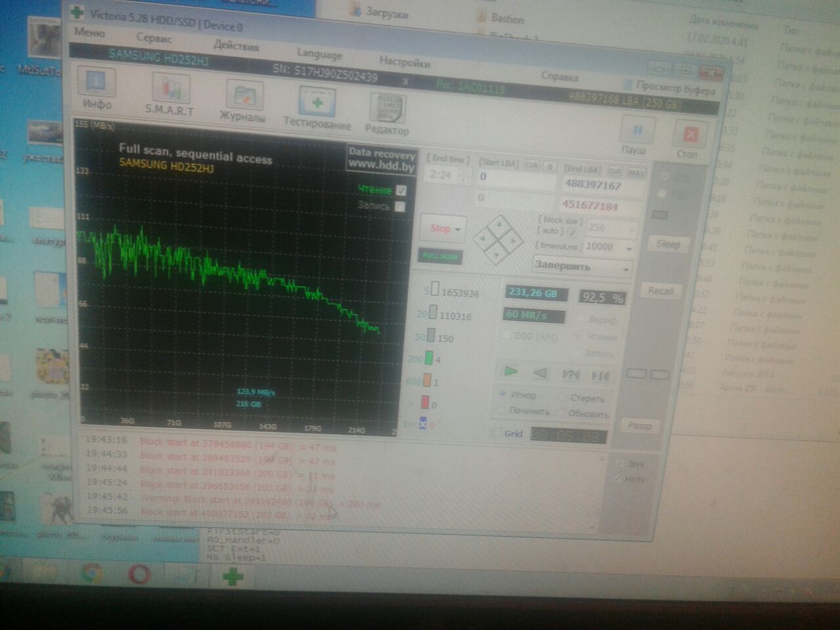This screenshot has width=840, height=630.
Task: Click the green Opera-side plus taskbar icon
Action: point(232,577)
